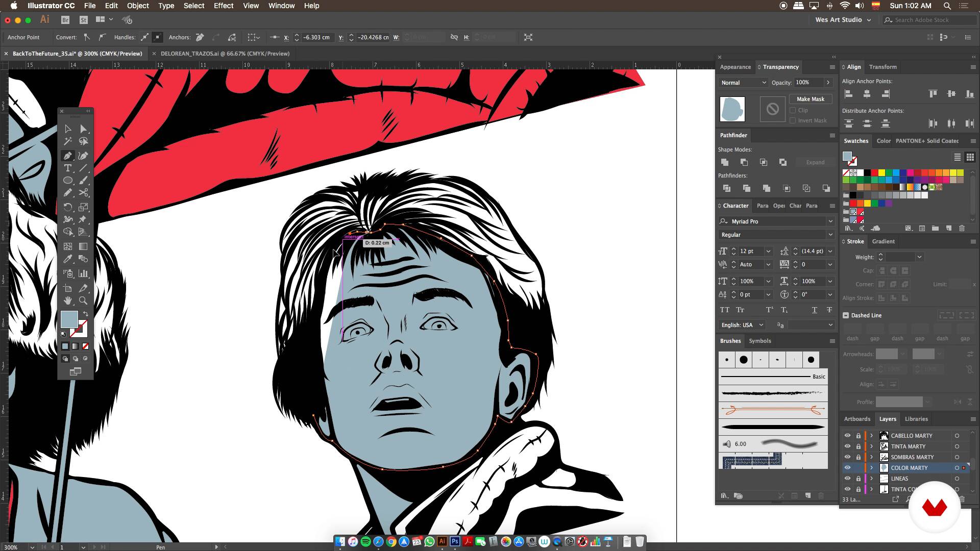Click the Basic brush stroke entry
Image resolution: width=980 pixels, height=551 pixels.
click(x=773, y=377)
